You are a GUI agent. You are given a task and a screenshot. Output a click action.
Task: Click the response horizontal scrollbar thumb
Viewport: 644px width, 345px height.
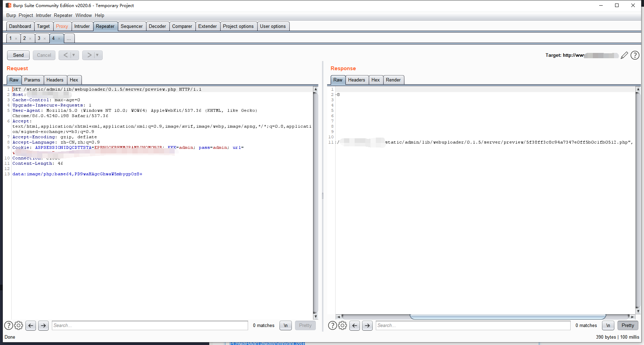point(508,317)
